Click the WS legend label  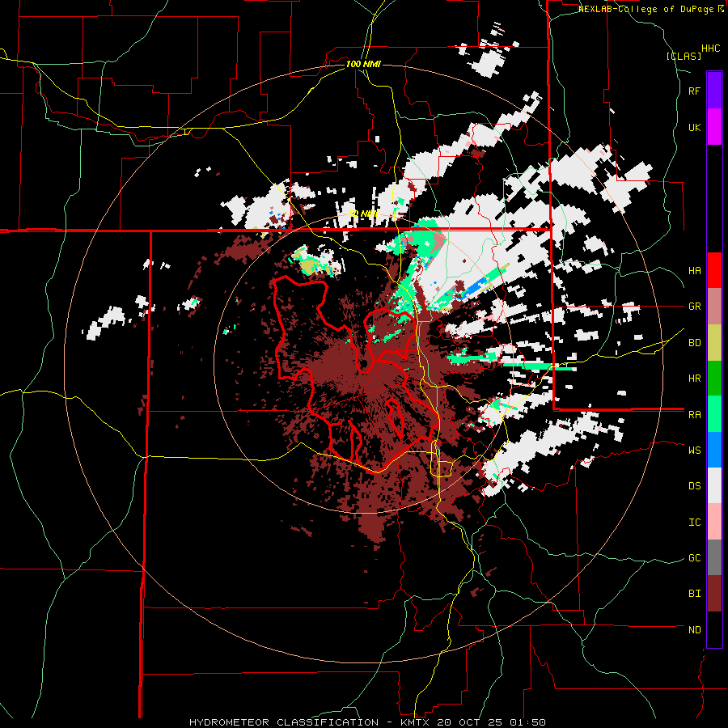(x=694, y=451)
